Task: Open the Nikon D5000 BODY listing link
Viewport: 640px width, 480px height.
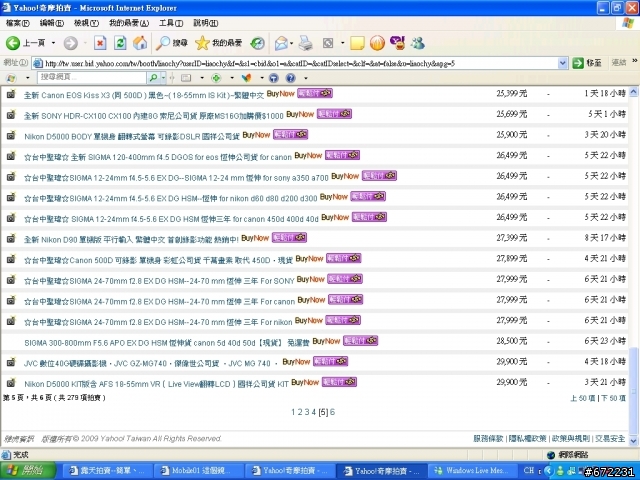Action: [131, 136]
